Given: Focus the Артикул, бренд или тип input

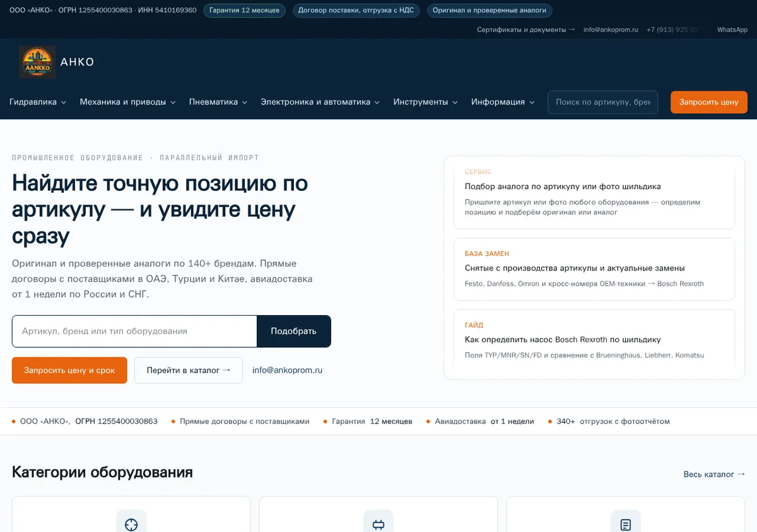Looking at the screenshot, I should coord(134,331).
